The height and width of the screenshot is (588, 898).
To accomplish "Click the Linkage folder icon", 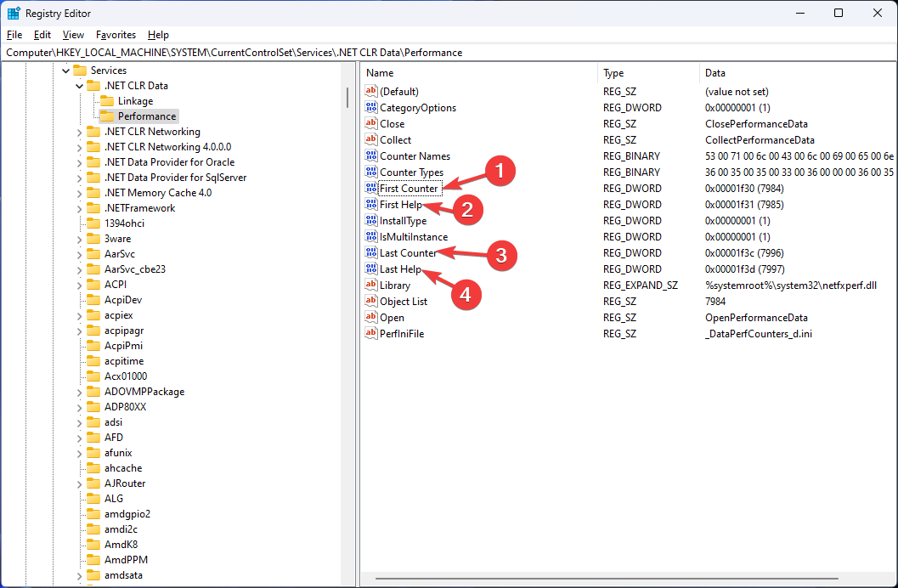I will click(107, 101).
